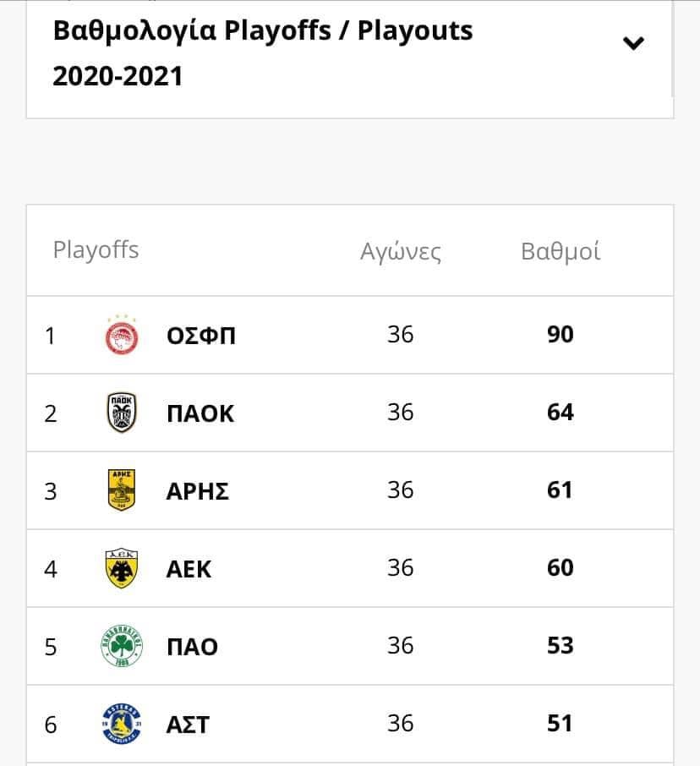Click the Aris club crest icon
Image resolution: width=700 pixels, height=766 pixels.
122,490
